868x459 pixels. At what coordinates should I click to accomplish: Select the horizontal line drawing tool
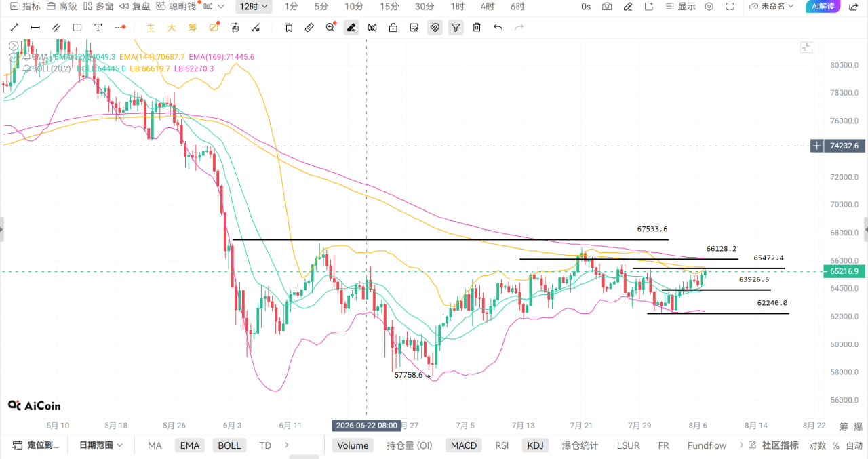35,28
